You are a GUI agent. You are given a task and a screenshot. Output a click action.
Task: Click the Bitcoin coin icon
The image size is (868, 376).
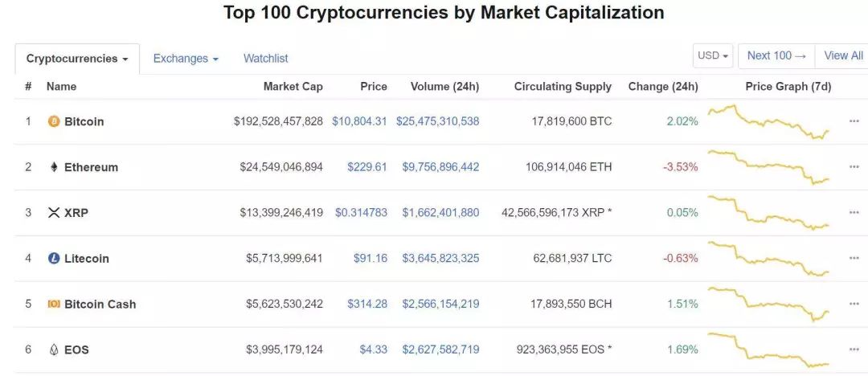click(54, 121)
